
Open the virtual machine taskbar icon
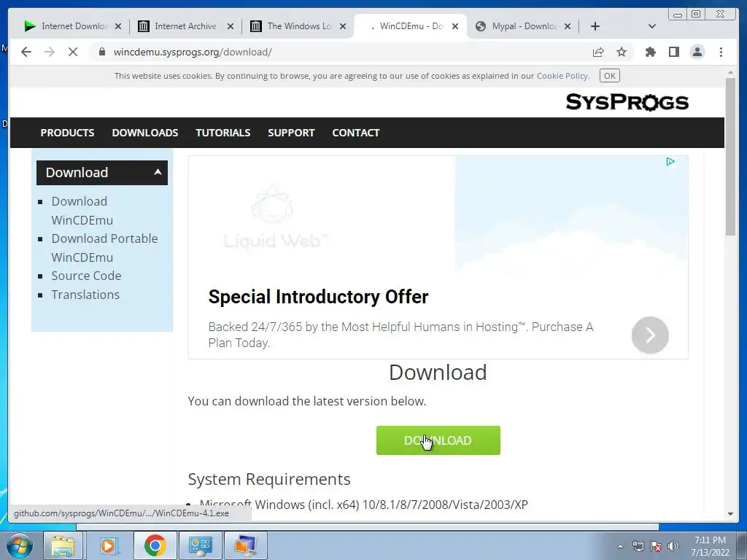[x=245, y=545]
